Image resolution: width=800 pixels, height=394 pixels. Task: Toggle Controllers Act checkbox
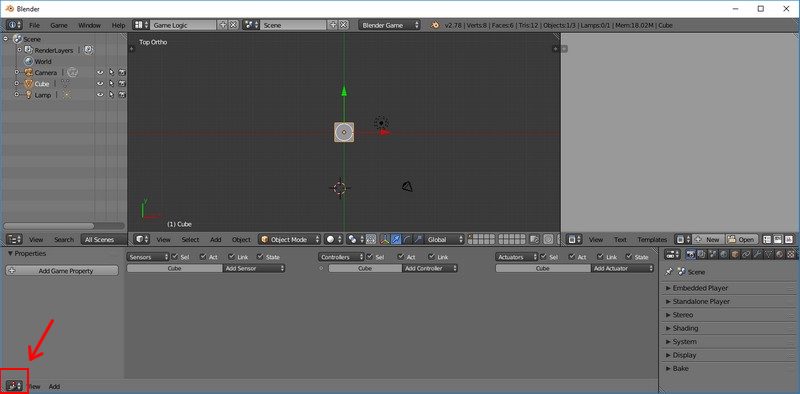click(401, 257)
